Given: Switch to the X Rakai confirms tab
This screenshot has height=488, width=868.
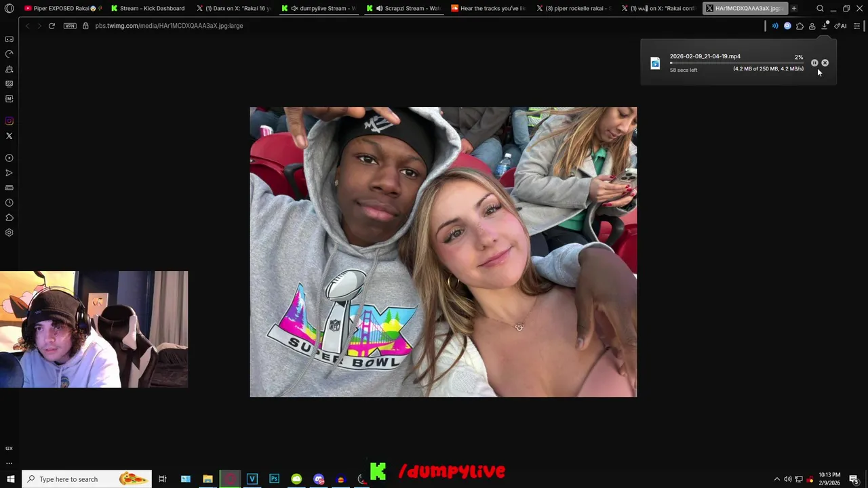Looking at the screenshot, I should (659, 8).
